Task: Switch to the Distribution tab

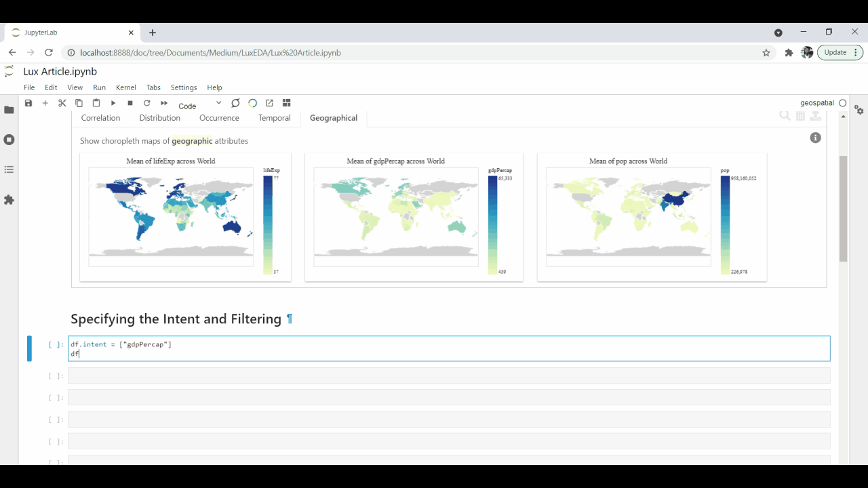Action: pos(160,118)
